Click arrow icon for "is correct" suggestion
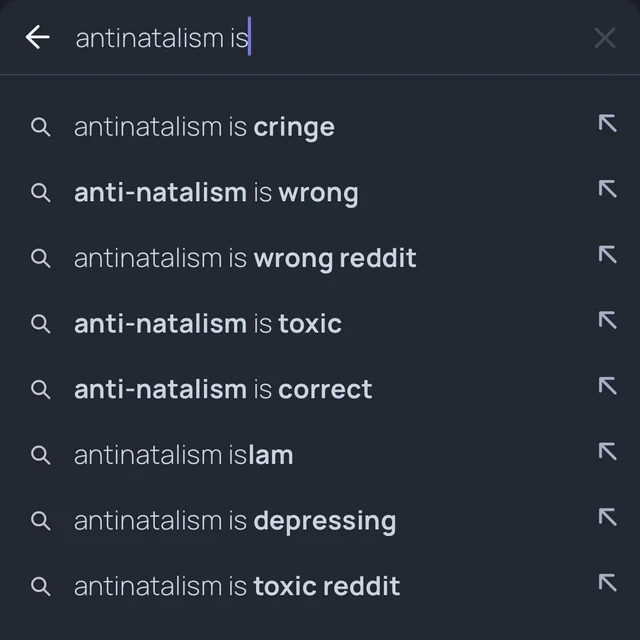The width and height of the screenshot is (640, 640). (607, 386)
